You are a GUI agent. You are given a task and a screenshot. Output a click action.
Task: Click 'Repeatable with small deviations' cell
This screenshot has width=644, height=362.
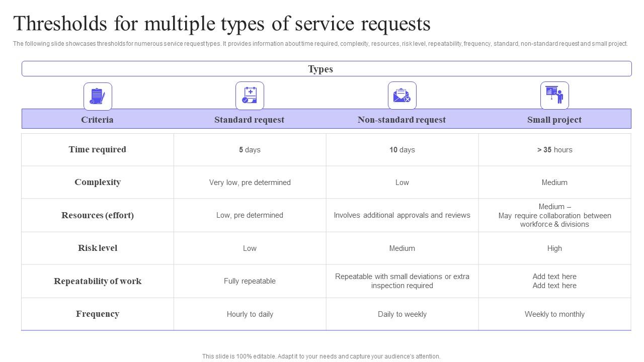point(402,281)
